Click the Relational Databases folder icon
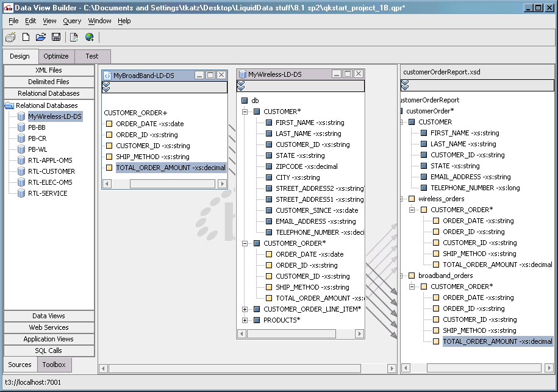 tap(9, 105)
